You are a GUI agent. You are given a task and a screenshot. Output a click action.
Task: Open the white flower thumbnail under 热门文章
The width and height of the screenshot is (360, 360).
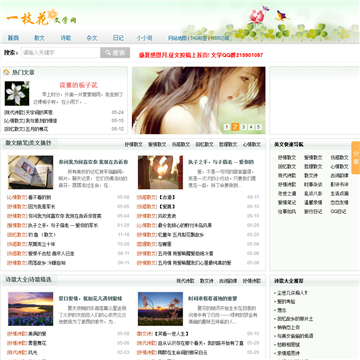(17, 94)
